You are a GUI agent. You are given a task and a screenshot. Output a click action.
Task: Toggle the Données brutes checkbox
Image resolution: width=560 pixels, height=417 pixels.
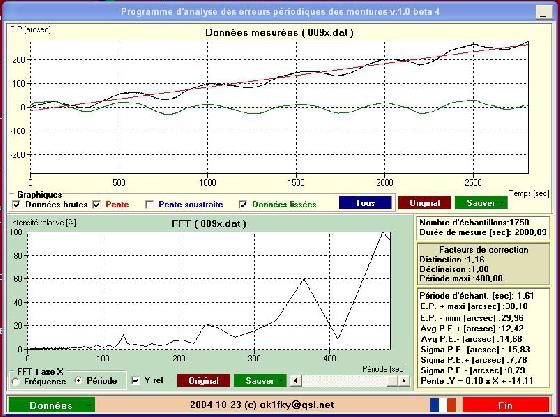pos(16,204)
